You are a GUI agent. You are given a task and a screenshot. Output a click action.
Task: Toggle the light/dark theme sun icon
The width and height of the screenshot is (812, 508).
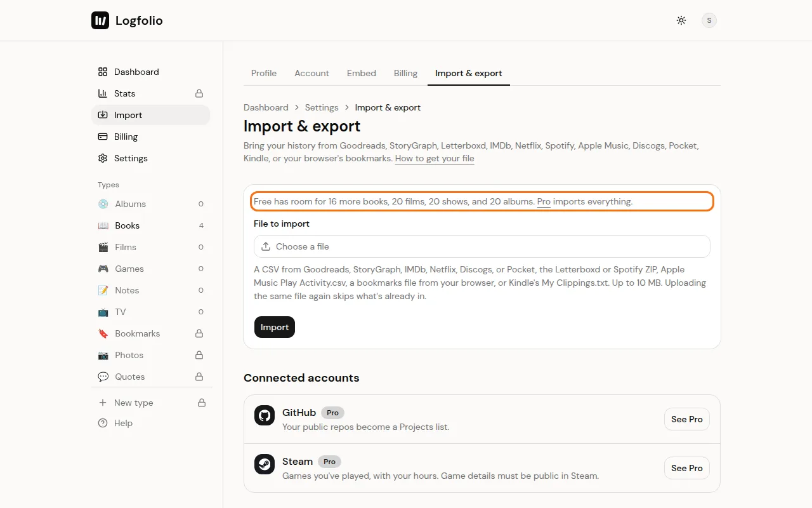pos(681,20)
